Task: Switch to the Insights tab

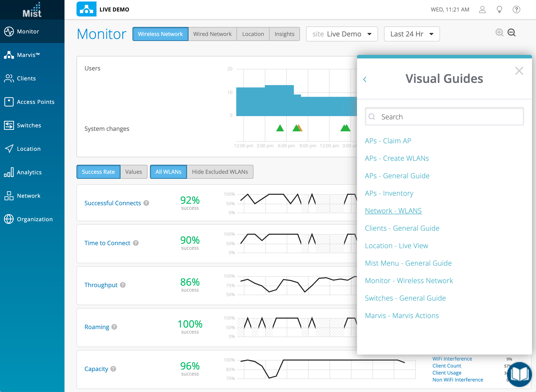Action: (284, 34)
